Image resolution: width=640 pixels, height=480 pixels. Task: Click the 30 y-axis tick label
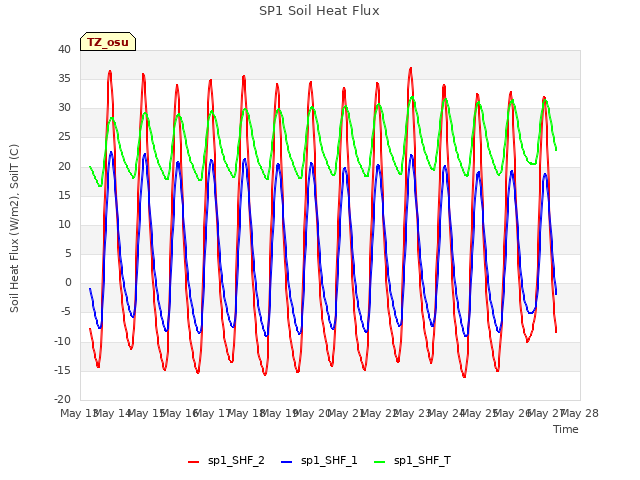point(64,107)
